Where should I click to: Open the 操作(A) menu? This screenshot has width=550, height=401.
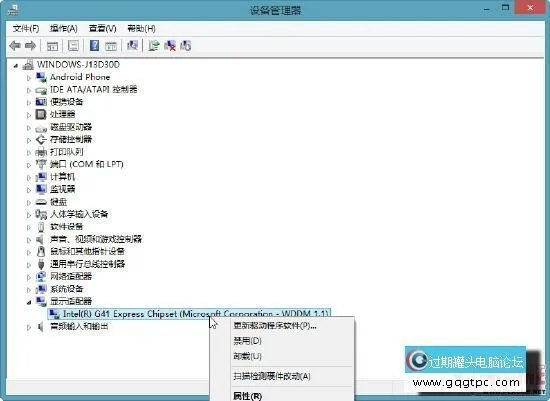coord(63,28)
